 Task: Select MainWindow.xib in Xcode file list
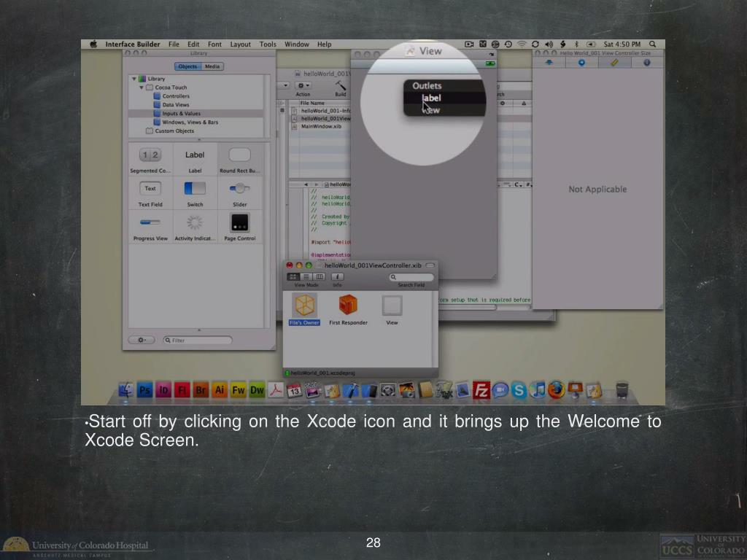(x=321, y=127)
